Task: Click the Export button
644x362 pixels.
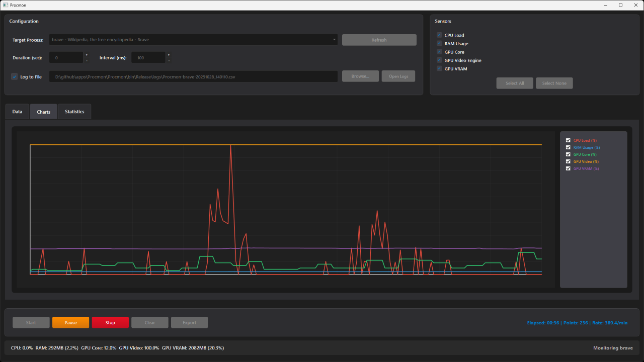Action: pos(189,323)
